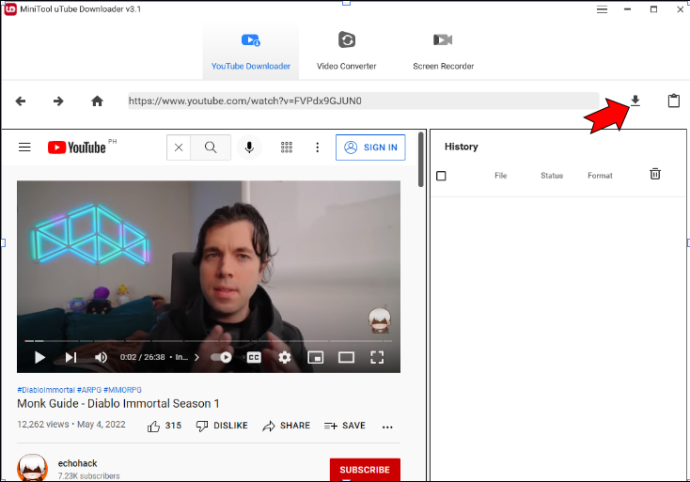This screenshot has width=690, height=482.
Task: Mute the video volume
Action: pyautogui.click(x=101, y=357)
